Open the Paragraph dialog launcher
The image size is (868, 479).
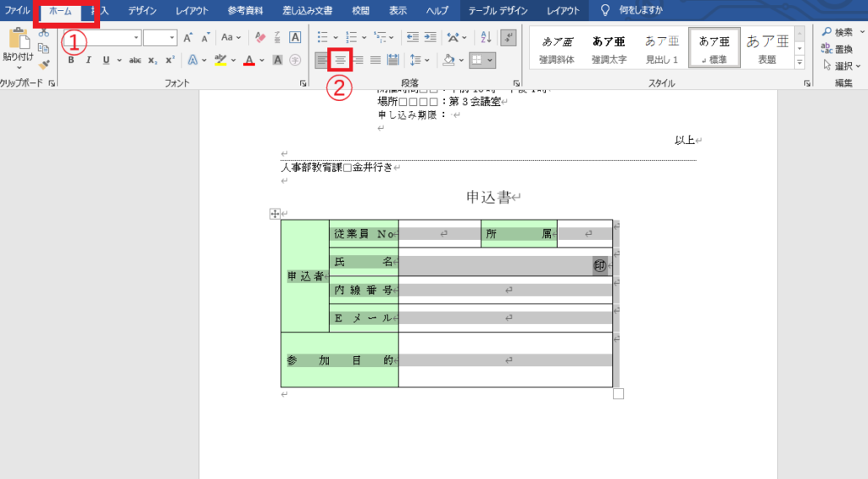(x=516, y=83)
